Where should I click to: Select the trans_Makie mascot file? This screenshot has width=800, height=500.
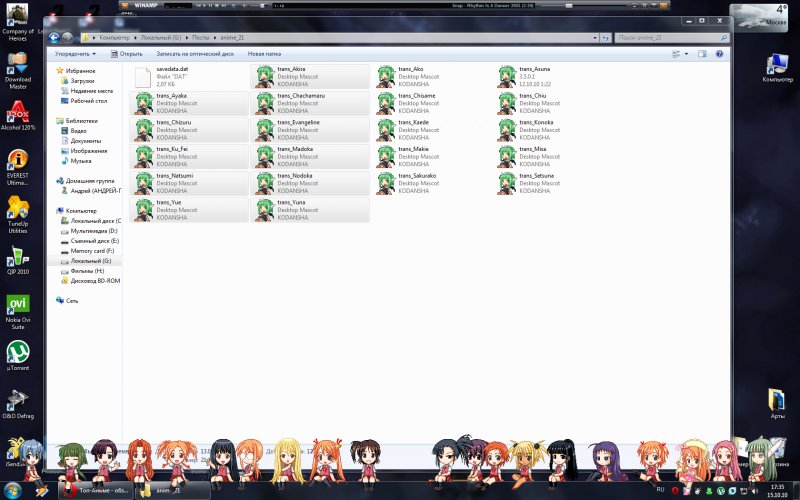tap(431, 156)
